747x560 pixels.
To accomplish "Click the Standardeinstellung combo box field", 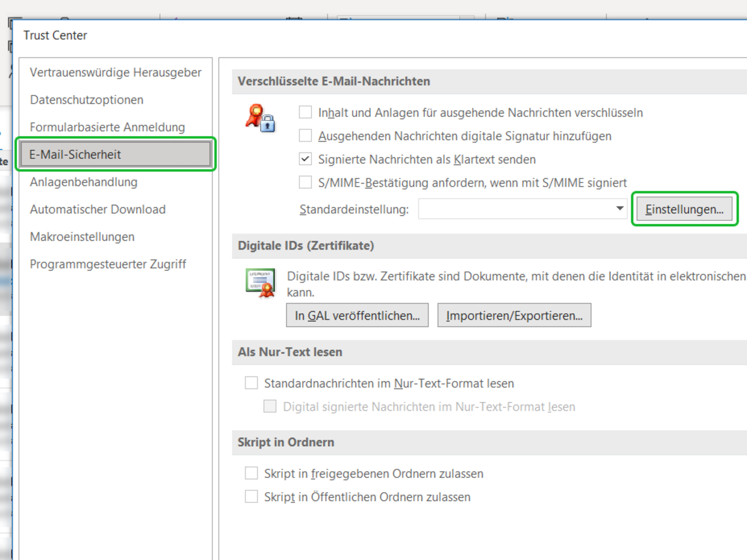I will [513, 209].
